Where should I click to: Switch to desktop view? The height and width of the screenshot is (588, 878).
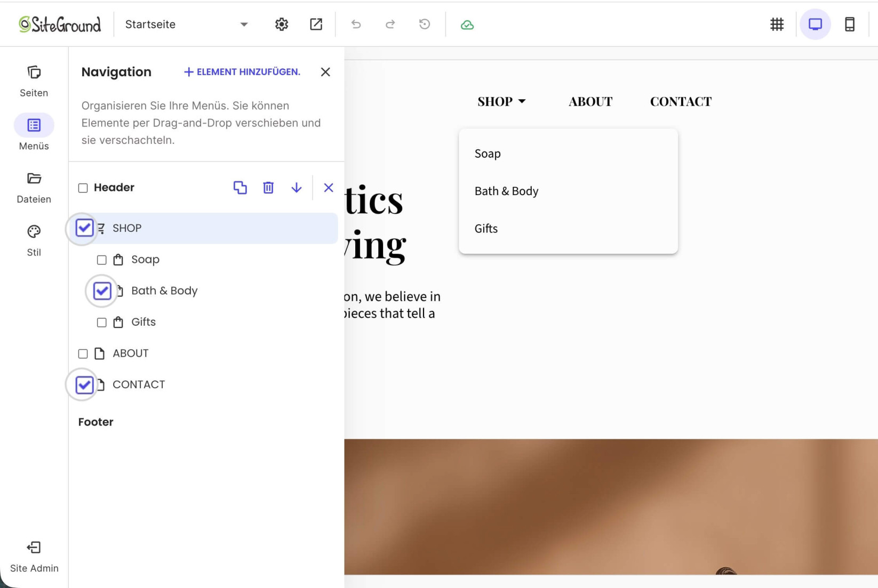[x=815, y=25]
